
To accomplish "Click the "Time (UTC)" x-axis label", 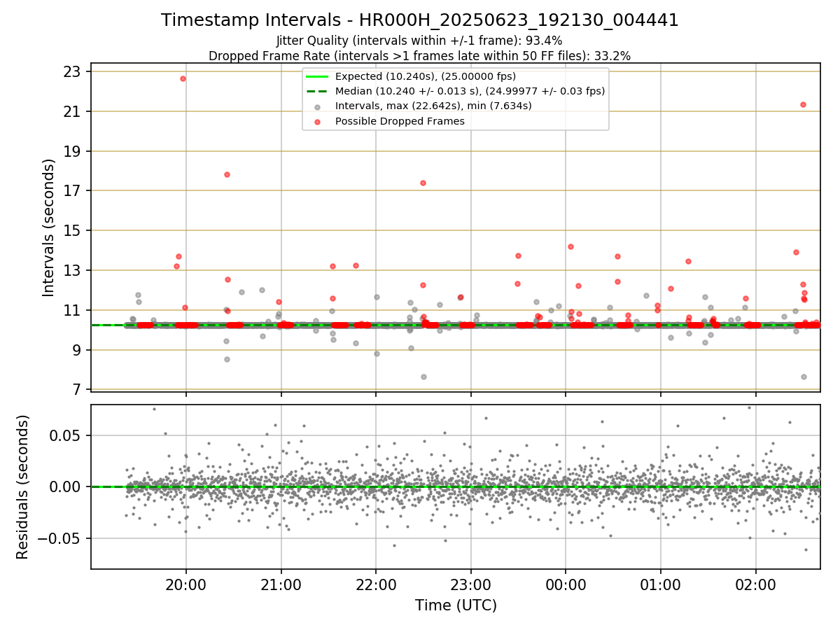I will tap(456, 605).
